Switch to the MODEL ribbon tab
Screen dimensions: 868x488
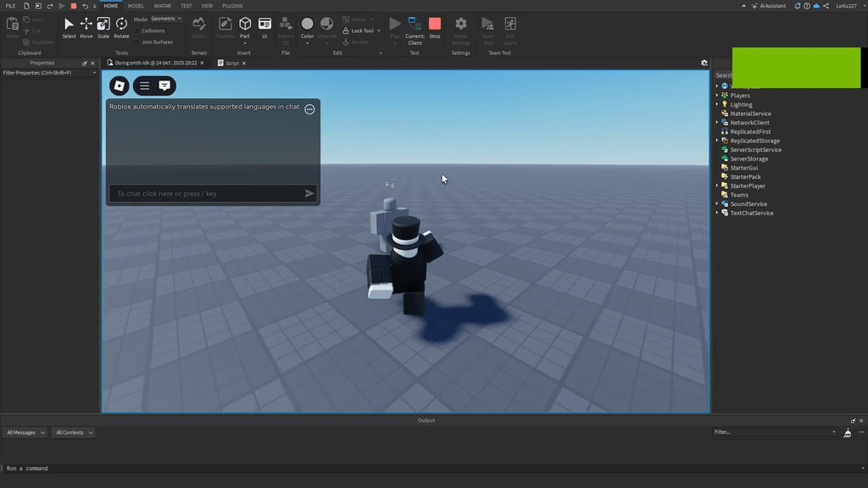pos(136,6)
